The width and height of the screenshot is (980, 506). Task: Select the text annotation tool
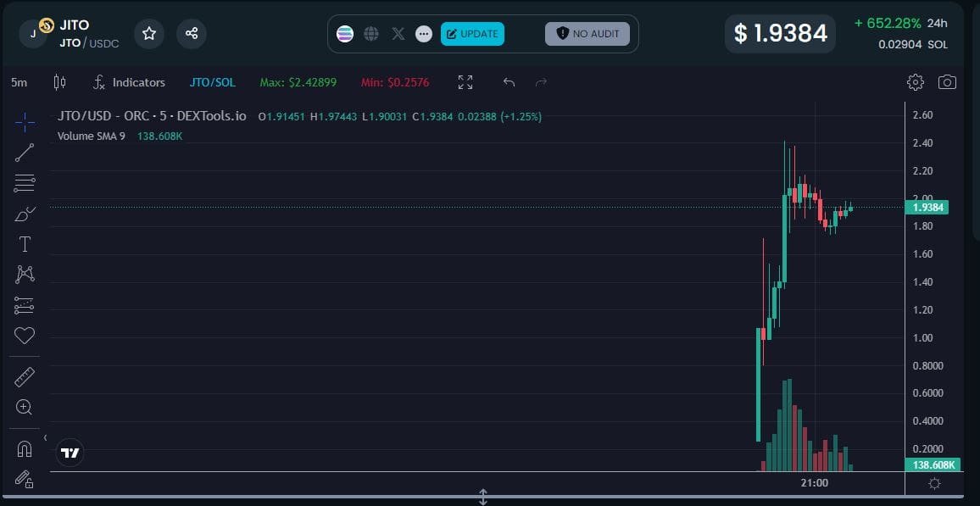[x=25, y=243]
